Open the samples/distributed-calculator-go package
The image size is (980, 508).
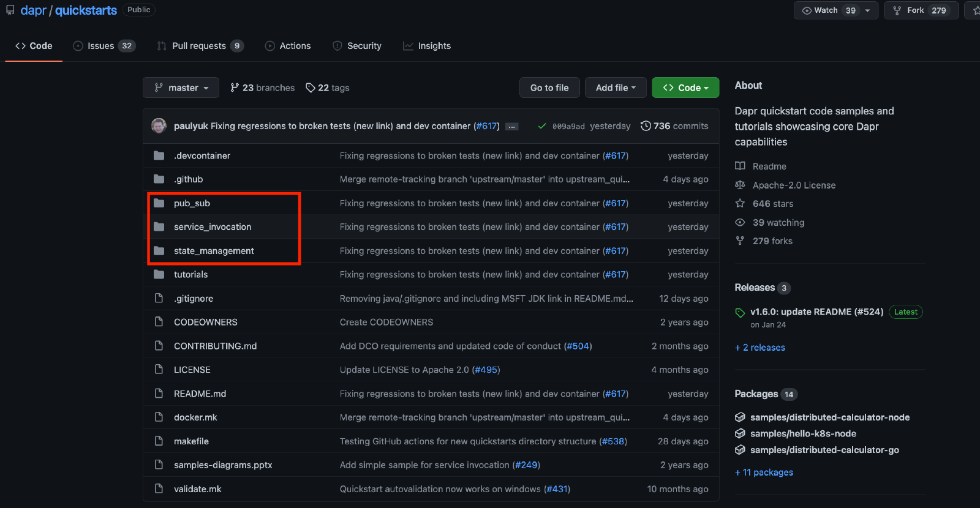(x=824, y=450)
